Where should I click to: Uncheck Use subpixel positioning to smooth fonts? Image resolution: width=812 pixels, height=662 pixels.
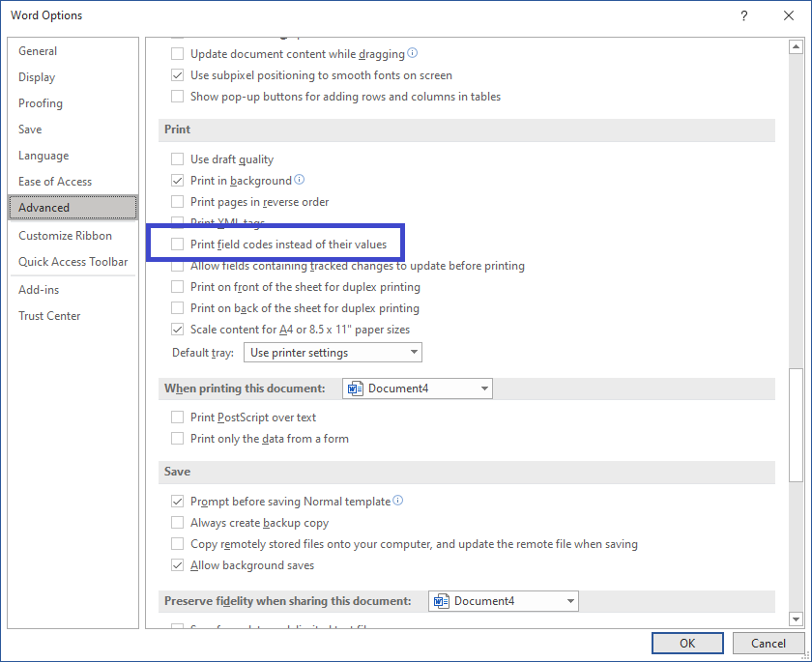[177, 75]
